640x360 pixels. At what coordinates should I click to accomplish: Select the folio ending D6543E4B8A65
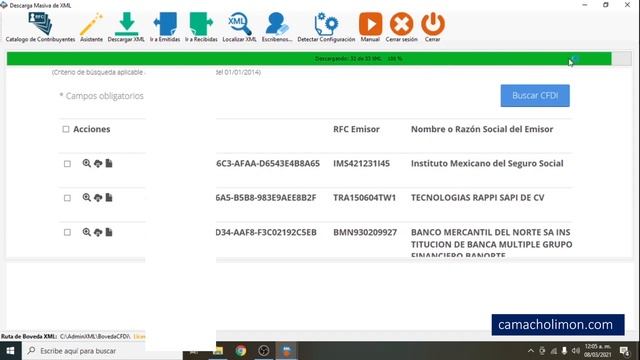pos(268,163)
